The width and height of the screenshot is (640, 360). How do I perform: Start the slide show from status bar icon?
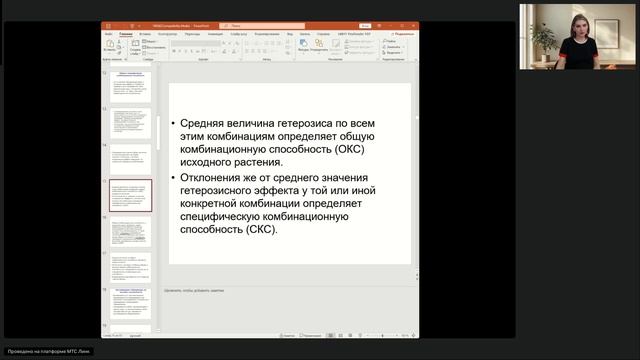point(360,336)
